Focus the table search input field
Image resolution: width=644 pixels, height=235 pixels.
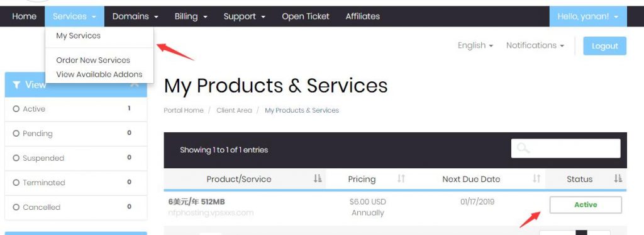[x=565, y=148]
